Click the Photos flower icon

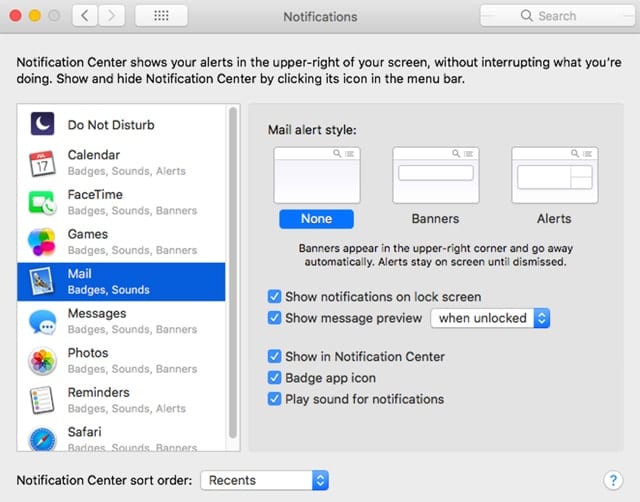(42, 360)
